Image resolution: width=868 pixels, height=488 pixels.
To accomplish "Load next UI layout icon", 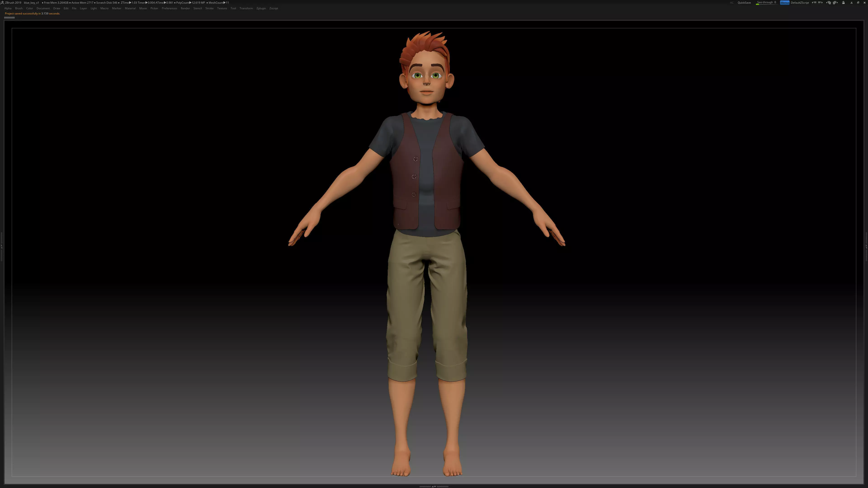I will pos(835,3).
